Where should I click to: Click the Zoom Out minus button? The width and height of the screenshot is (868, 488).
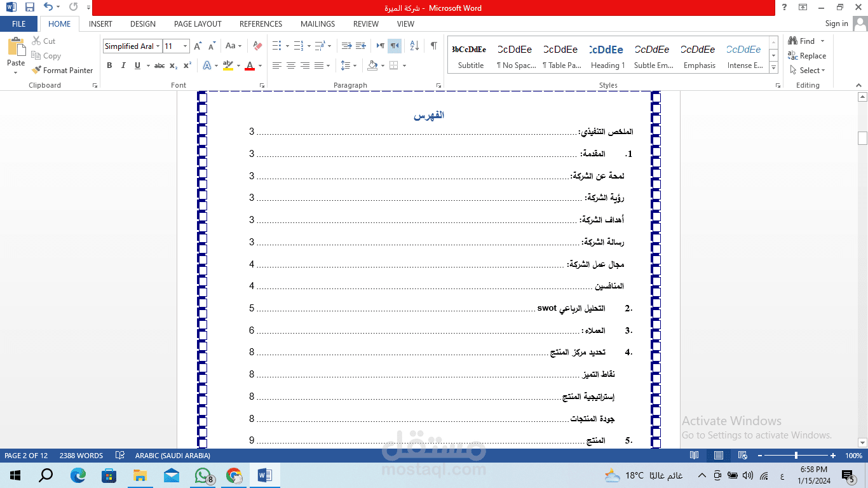(x=759, y=456)
